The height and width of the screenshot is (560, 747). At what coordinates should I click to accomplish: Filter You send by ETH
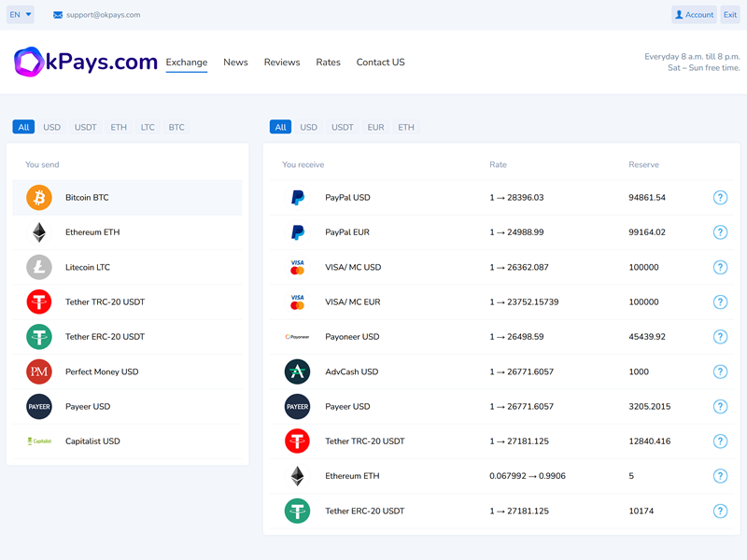pyautogui.click(x=119, y=127)
